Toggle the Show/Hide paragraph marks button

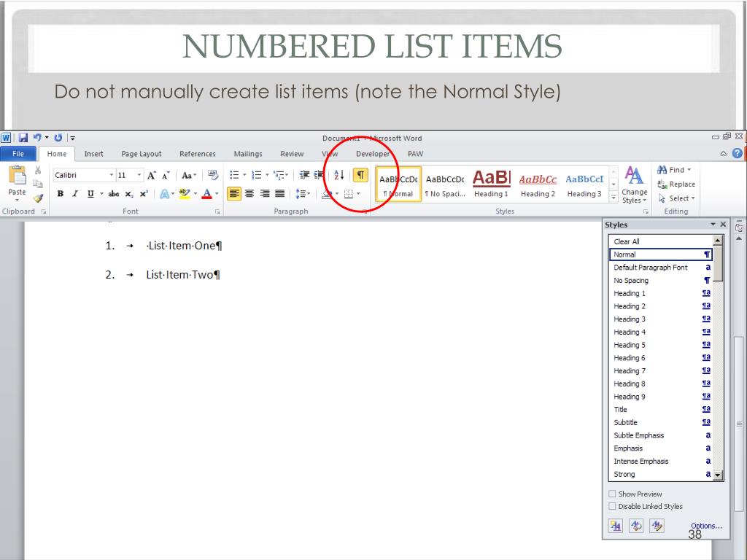pyautogui.click(x=360, y=175)
